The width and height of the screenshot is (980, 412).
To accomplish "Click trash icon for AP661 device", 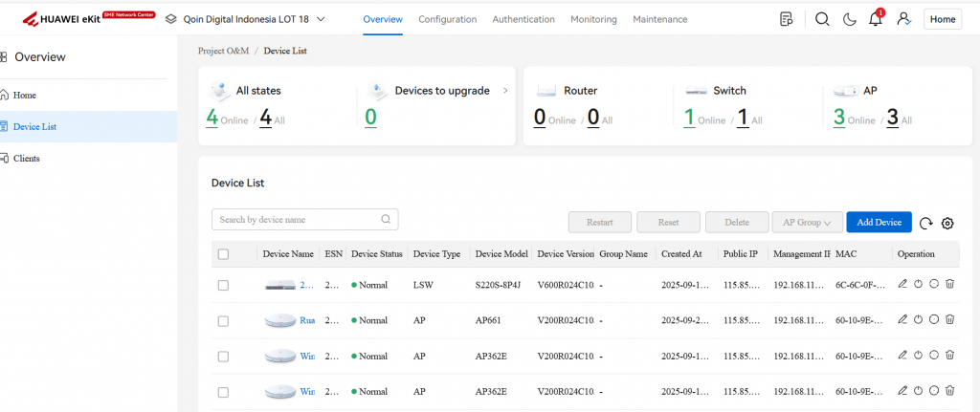I will 949,320.
